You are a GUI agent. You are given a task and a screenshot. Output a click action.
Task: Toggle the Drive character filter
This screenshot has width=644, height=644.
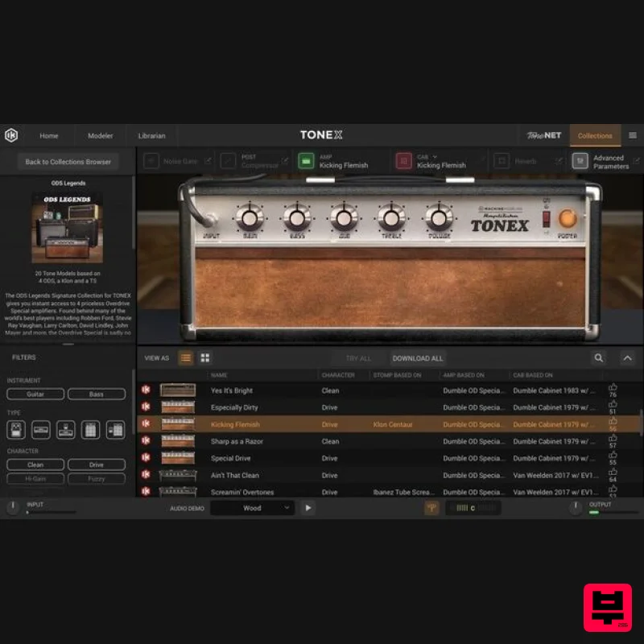(97, 464)
